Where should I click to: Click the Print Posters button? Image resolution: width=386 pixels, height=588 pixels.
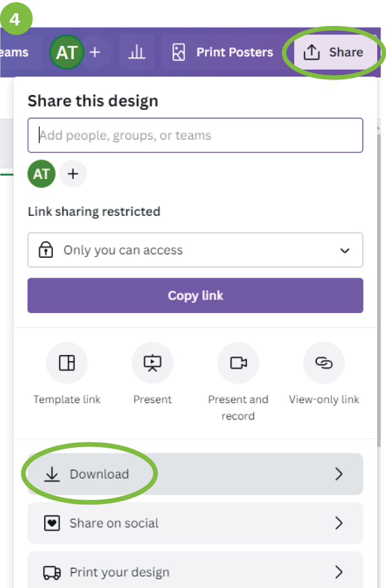(222, 52)
